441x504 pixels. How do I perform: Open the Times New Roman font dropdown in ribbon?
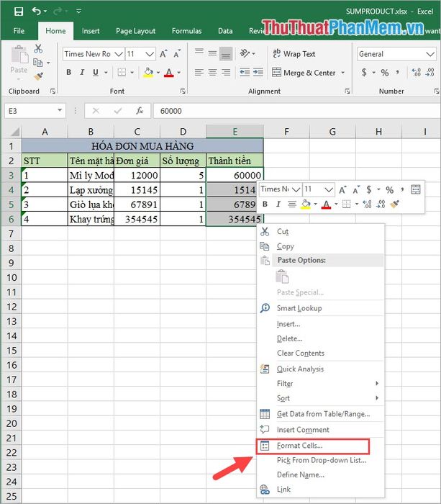[x=119, y=54]
